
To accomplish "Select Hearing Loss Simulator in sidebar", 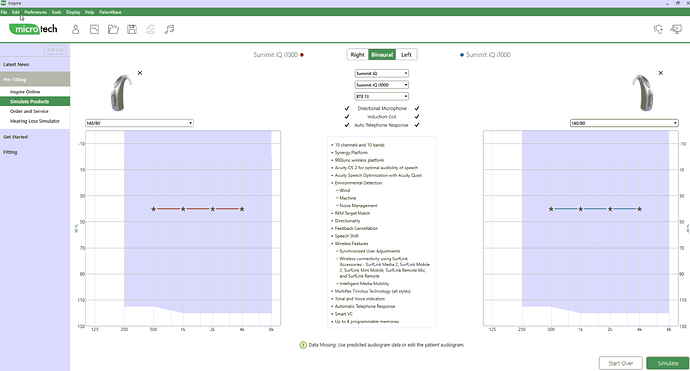I will coord(35,121).
